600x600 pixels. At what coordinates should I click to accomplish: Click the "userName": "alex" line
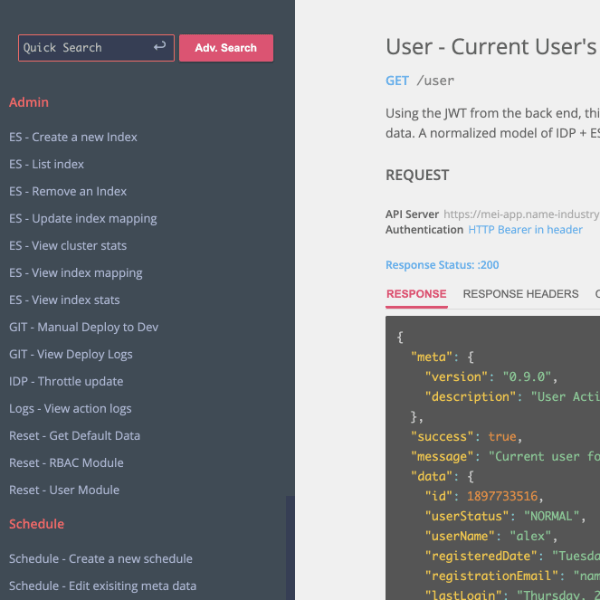[491, 536]
